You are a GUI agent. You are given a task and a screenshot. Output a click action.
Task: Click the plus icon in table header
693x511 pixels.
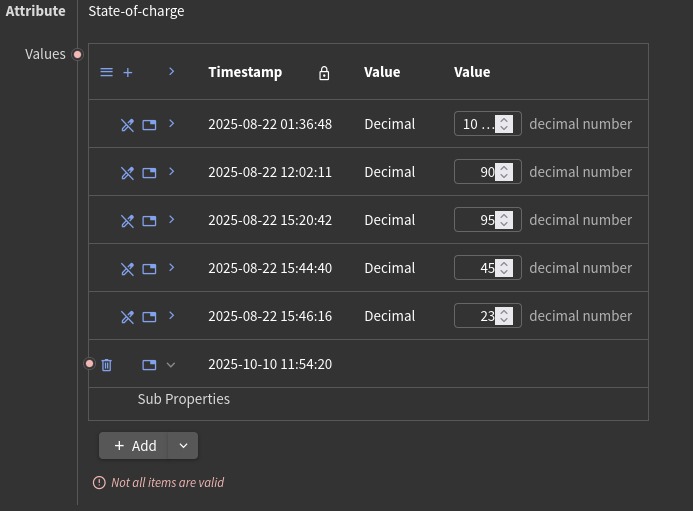coord(128,72)
